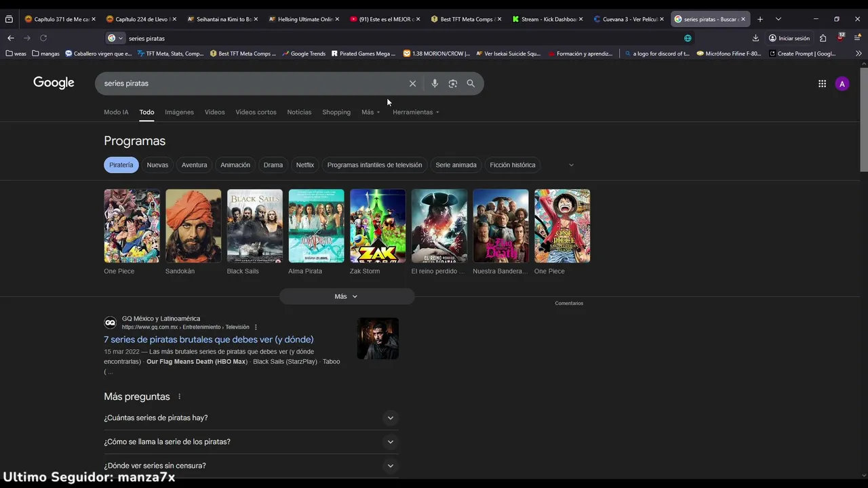Open the Zak Storm show thumbnail

point(378,226)
